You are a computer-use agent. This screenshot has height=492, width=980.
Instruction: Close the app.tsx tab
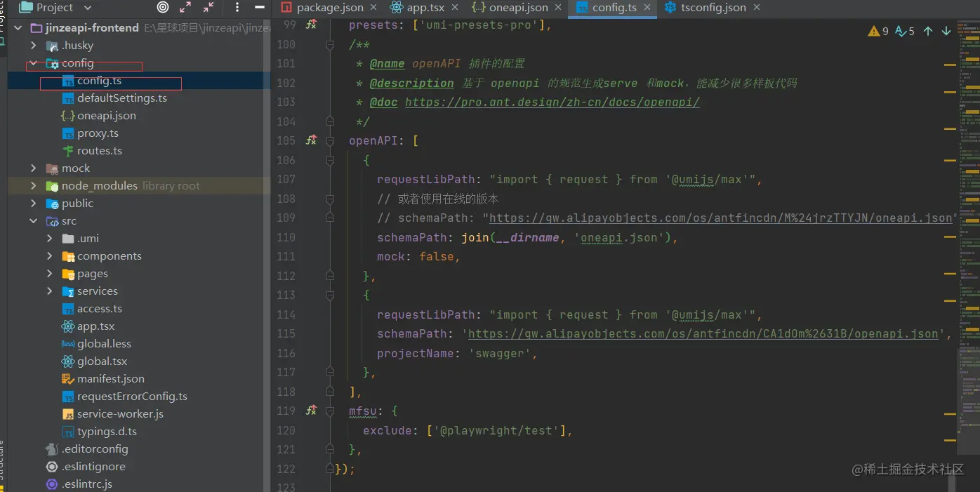tap(455, 7)
